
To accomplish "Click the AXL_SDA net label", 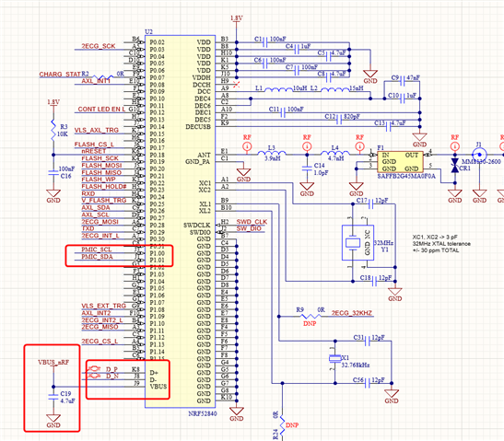I will [96, 207].
